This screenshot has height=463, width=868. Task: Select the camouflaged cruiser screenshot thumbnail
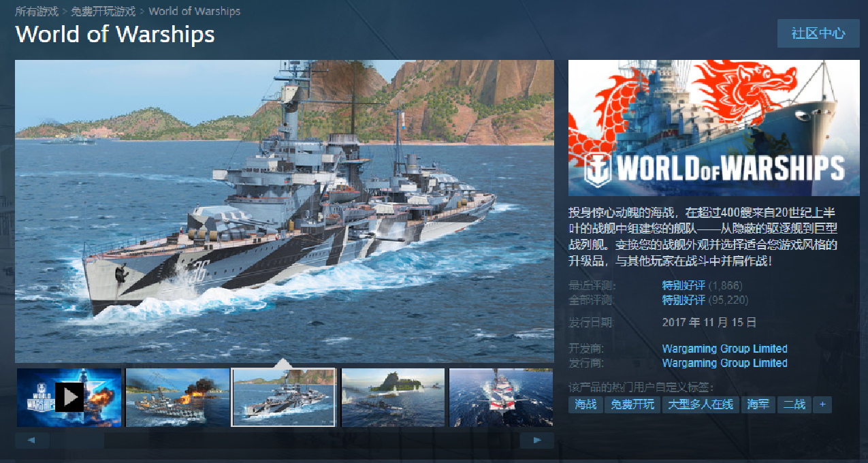[285, 398]
